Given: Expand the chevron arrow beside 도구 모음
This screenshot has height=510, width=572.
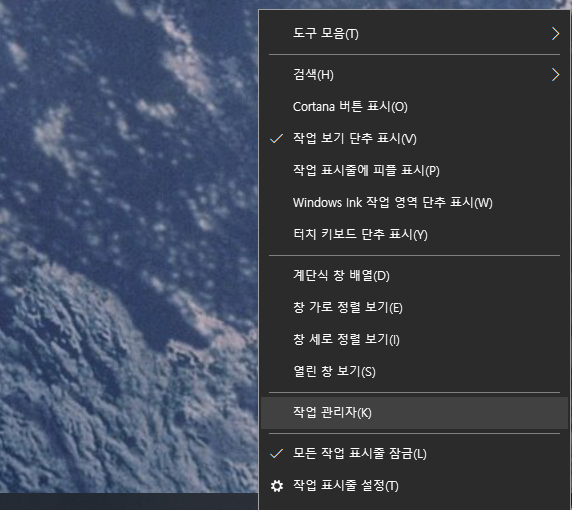Looking at the screenshot, I should click(x=555, y=34).
